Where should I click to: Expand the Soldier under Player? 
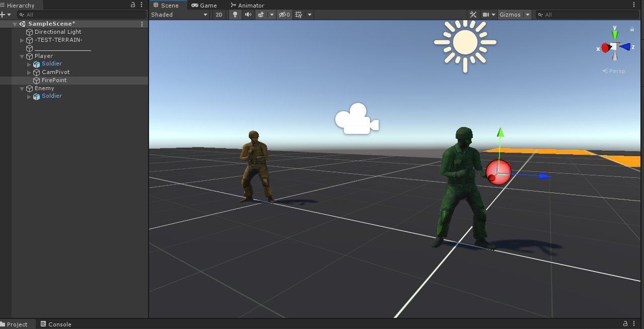29,64
